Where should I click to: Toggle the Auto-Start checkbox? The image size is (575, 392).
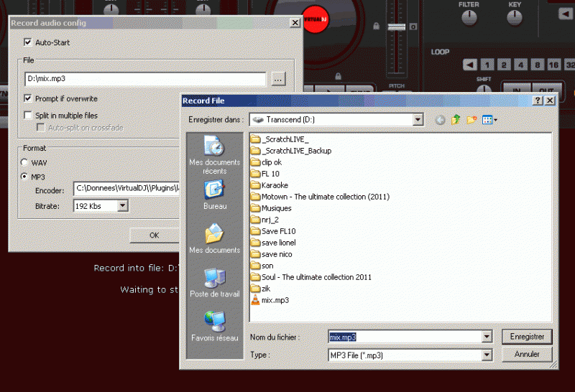(x=28, y=42)
